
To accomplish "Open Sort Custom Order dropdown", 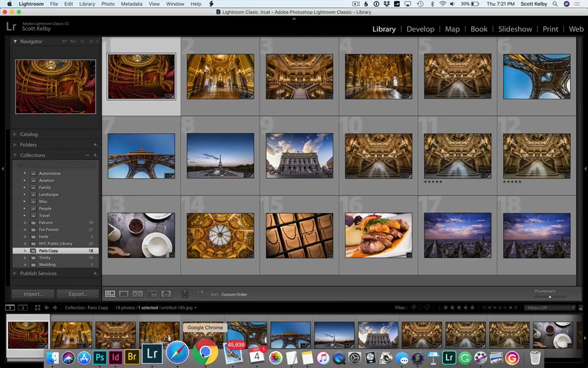I will tap(236, 294).
